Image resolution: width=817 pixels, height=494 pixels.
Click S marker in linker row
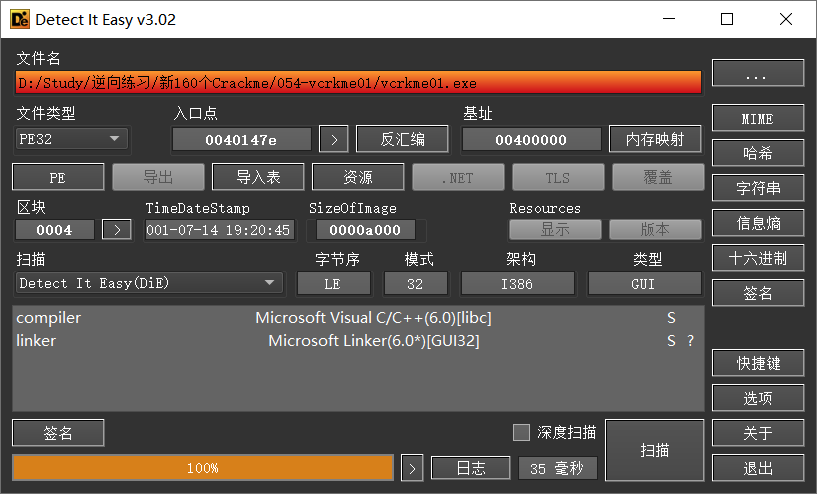pos(671,340)
